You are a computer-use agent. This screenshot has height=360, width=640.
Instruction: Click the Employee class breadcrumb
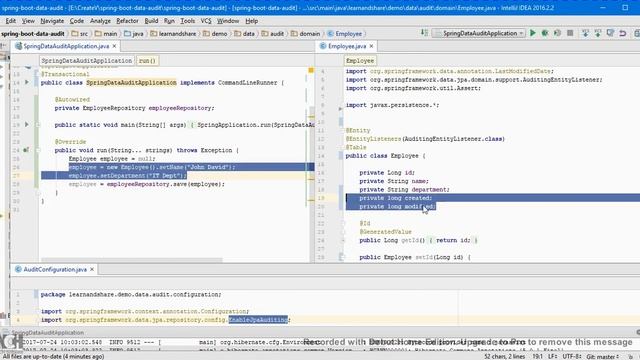[x=345, y=33]
